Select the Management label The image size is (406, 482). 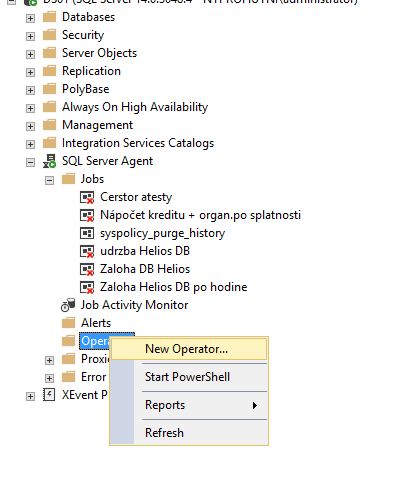click(x=97, y=125)
